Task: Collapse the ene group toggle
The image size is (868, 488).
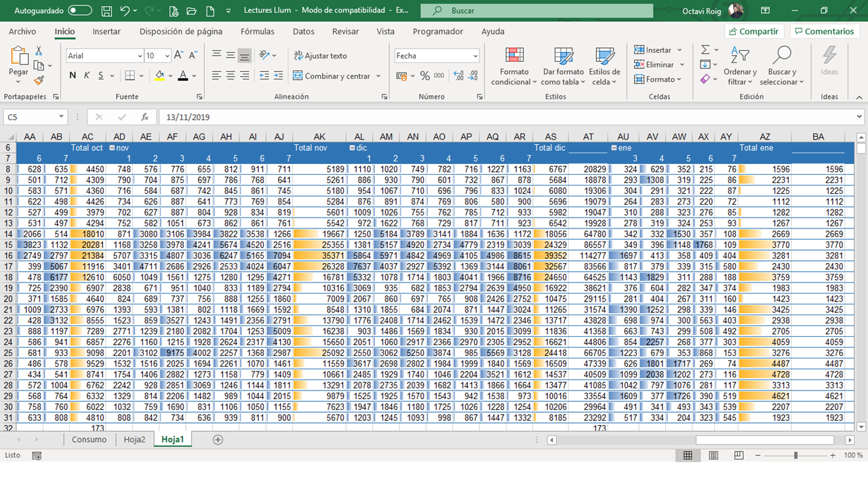Action: coord(614,147)
